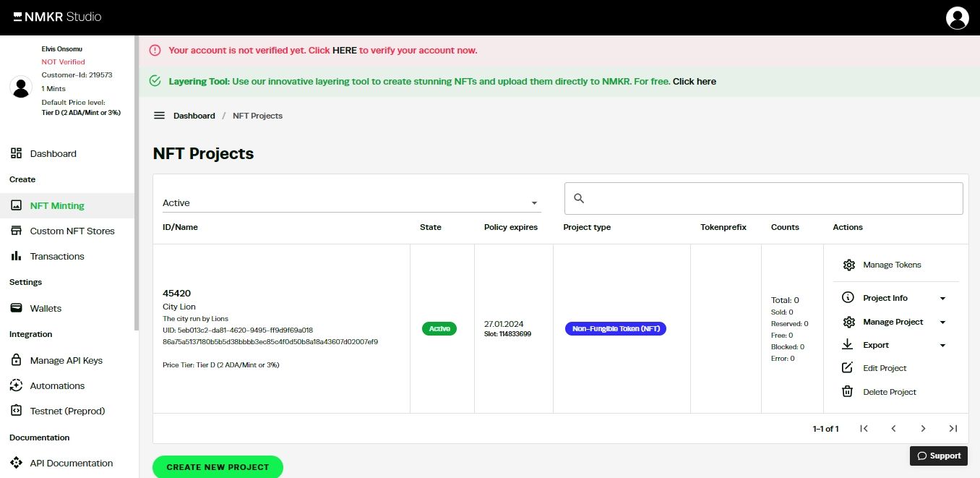Viewport: 980px width, 478px height.
Task: Open the Transactions section in the sidebar
Action: point(57,256)
